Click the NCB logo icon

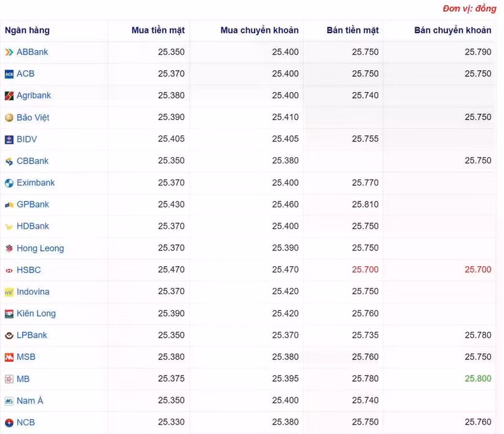9,422
